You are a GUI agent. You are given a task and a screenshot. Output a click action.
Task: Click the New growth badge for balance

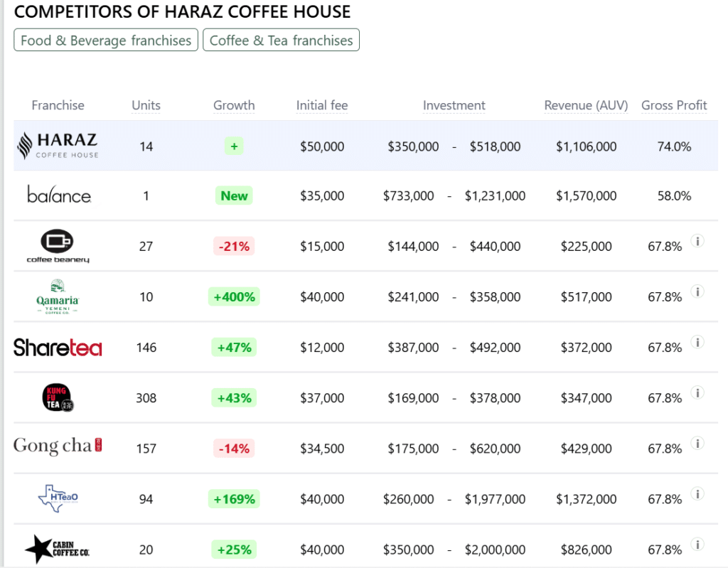coord(234,195)
